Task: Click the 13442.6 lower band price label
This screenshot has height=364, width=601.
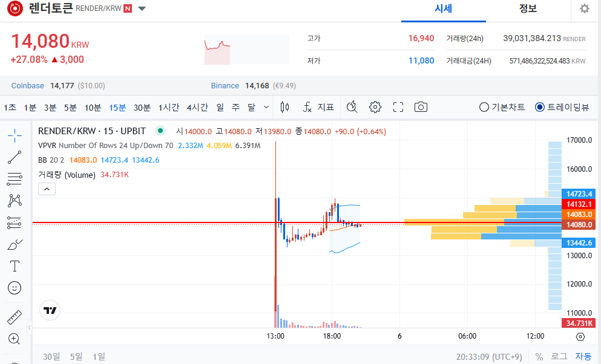Action: (579, 242)
